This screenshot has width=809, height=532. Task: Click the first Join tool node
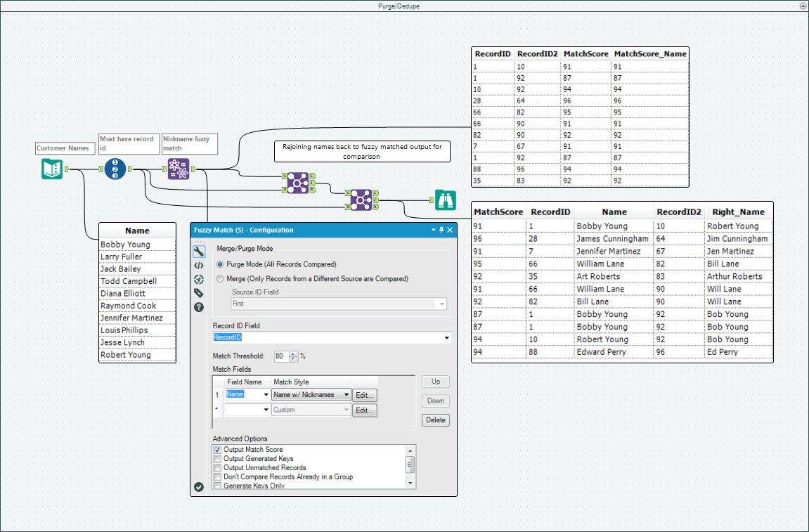pos(298,182)
